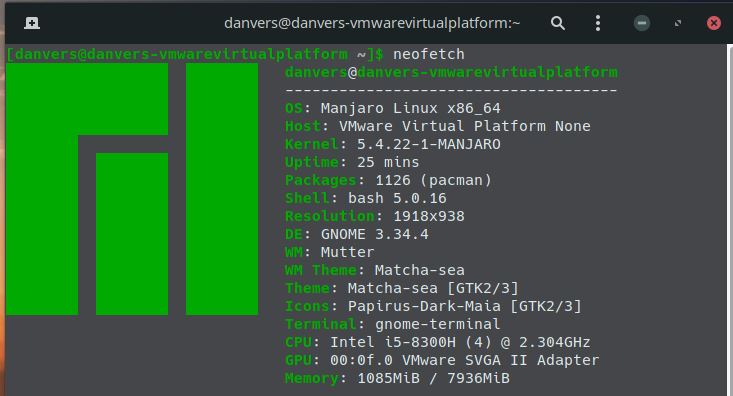This screenshot has height=396, width=733.
Task: Click the shell prompt danvers@danvers-vmwarevirtualplatform
Action: pyautogui.click(x=181, y=54)
